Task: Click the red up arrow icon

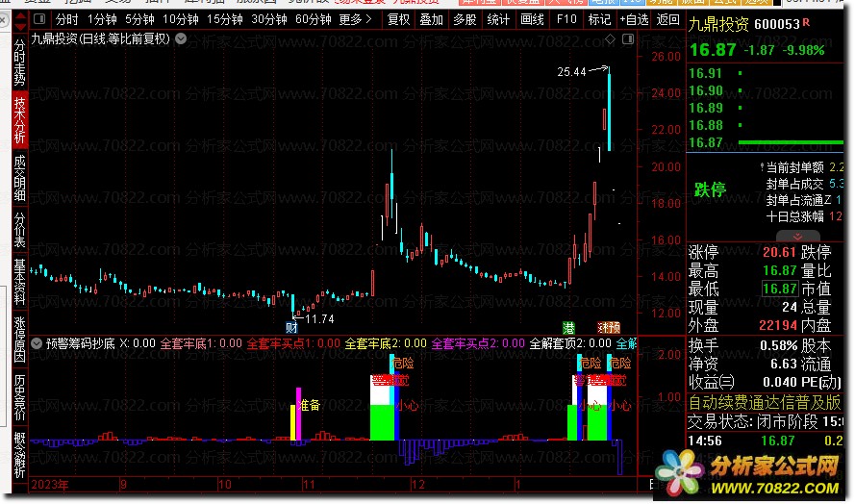Action: pos(20,15)
